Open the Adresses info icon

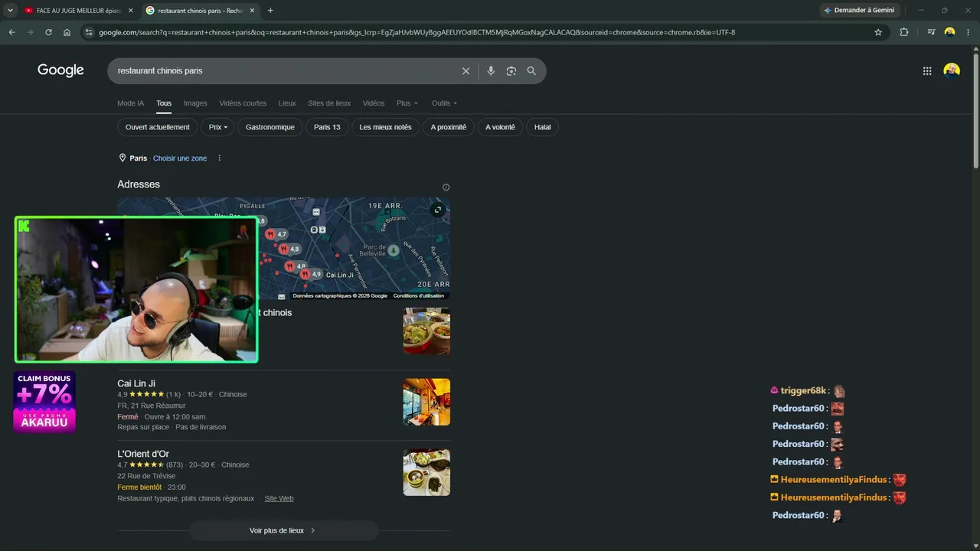[x=446, y=187]
